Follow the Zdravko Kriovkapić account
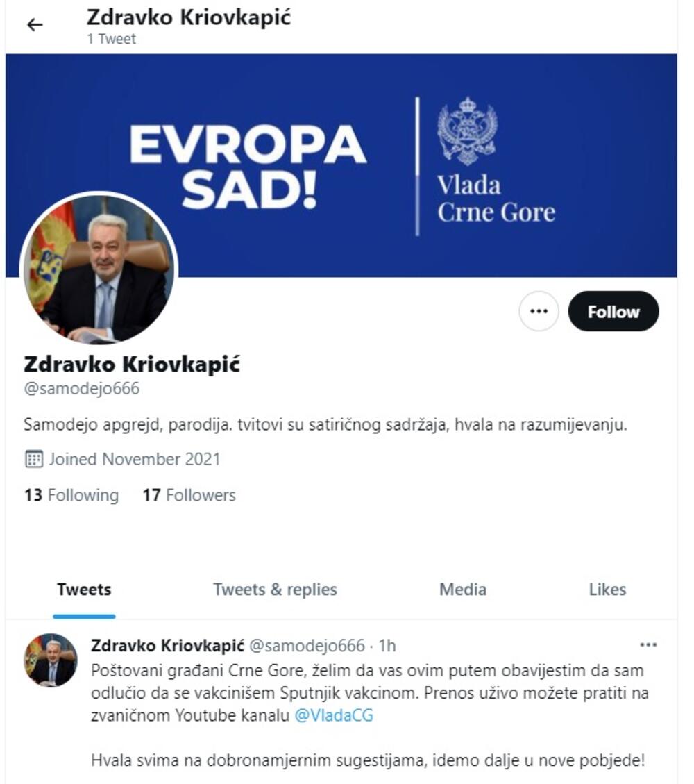Viewport: 694px width, 784px height. pyautogui.click(x=613, y=312)
